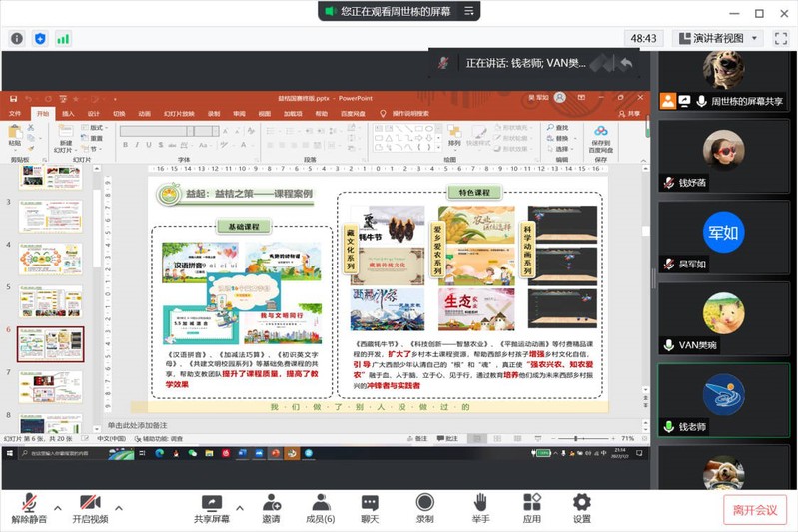Viewport: 798px width, 532px height.
Task: Expand audio options arrow beside 解除静音
Action: point(57,502)
